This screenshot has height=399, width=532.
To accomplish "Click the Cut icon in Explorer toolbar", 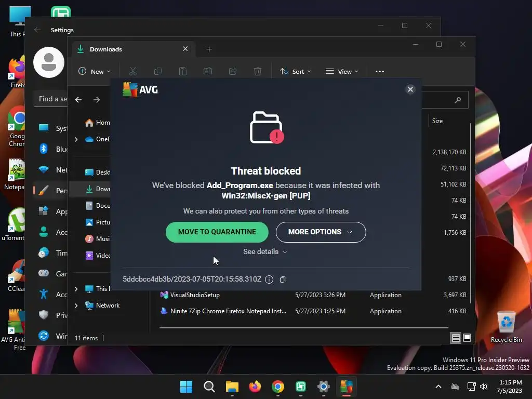I will click(x=132, y=72).
